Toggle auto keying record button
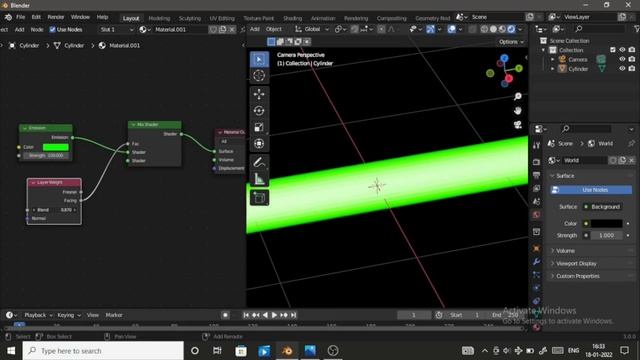The width and height of the screenshot is (640, 360). tap(225, 315)
